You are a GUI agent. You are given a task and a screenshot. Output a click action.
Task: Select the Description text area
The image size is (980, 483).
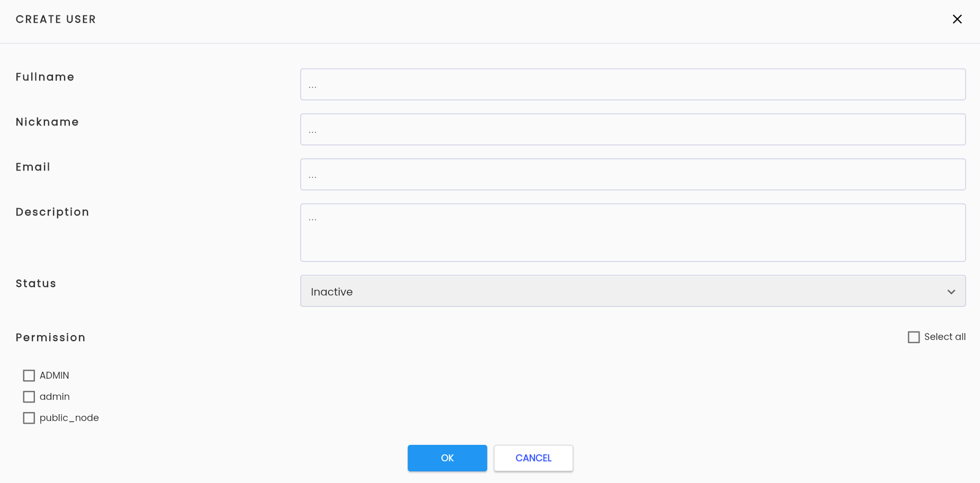point(633,232)
